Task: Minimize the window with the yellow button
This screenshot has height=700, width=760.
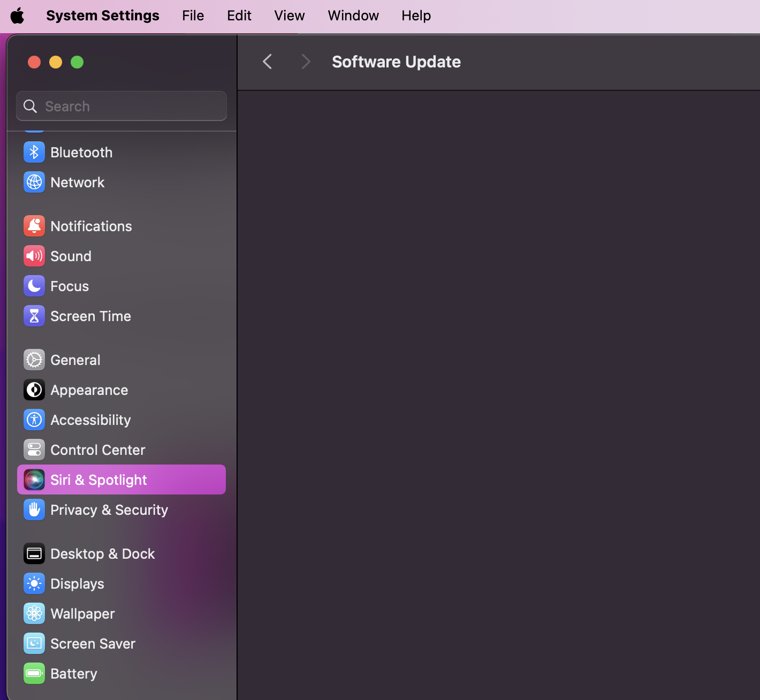Action: (56, 62)
